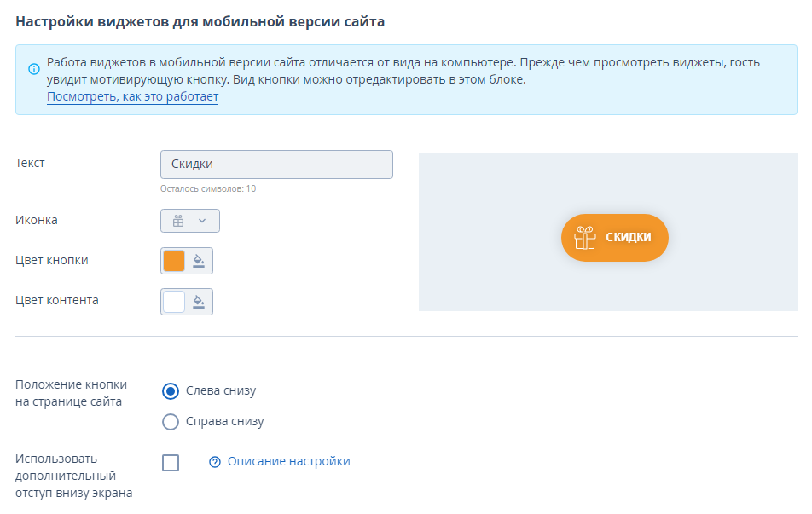Click the orange button color swatch

pos(174,261)
